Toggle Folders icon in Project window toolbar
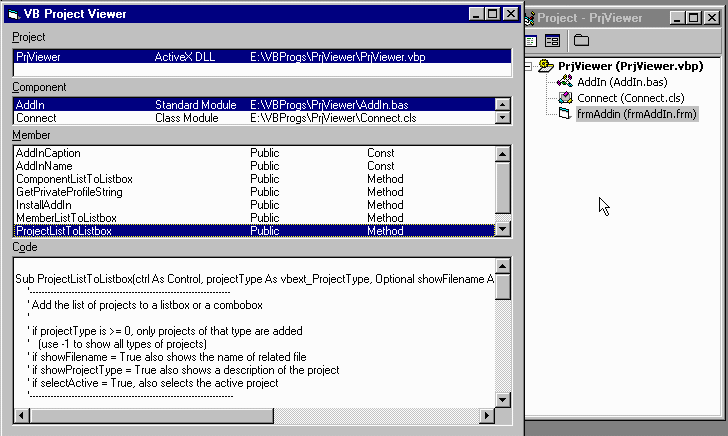The width and height of the screenshot is (728, 436). (x=581, y=40)
